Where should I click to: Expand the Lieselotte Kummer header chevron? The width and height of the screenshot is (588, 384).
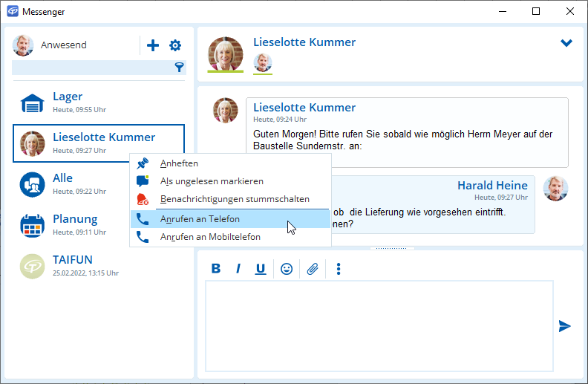click(x=566, y=43)
